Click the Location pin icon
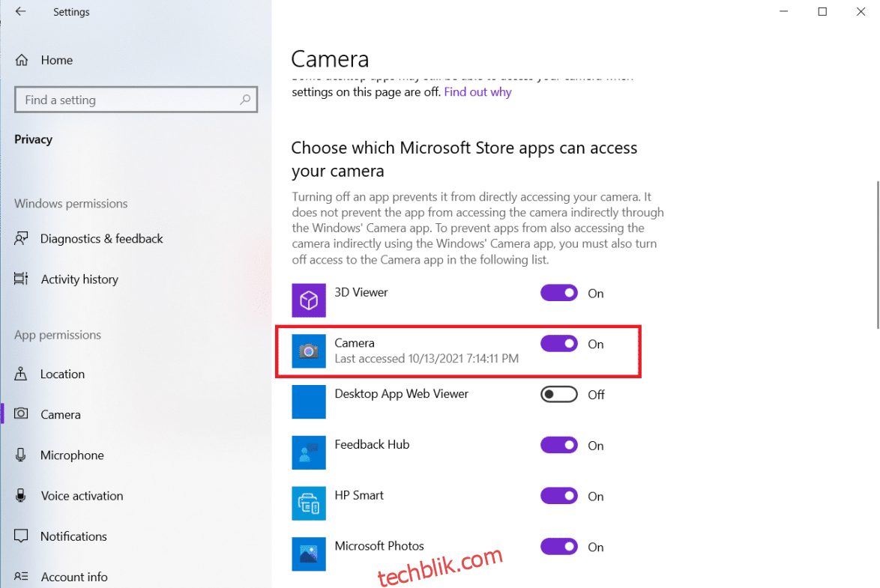Viewport: 880px width, 588px height. pos(21,374)
